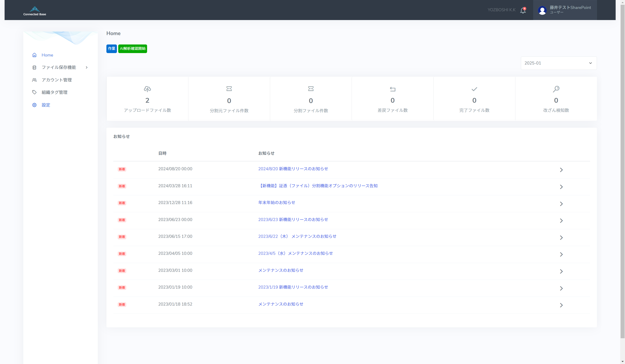
Task: Open 2023/1/19 新機能リリースのお知らせ link
Action: coord(293,287)
